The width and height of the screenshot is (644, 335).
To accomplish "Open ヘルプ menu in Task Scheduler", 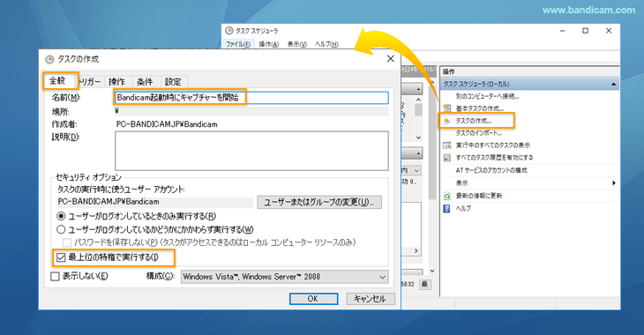I will (x=327, y=44).
